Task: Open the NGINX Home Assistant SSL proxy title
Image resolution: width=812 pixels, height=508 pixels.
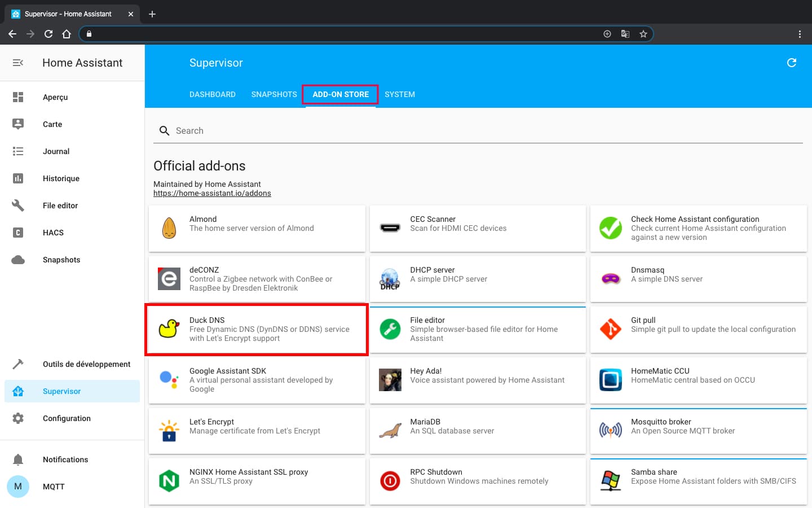Action: 249,472
